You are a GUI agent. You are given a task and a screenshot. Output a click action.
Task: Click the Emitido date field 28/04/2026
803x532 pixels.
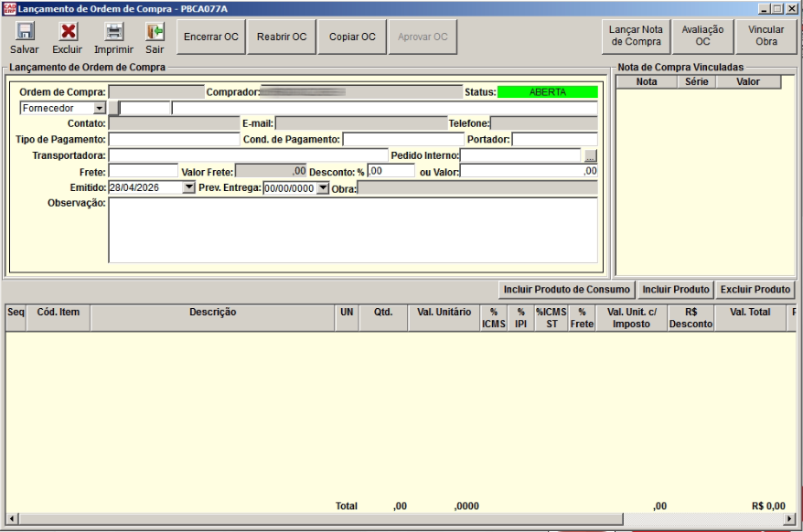(x=146, y=187)
